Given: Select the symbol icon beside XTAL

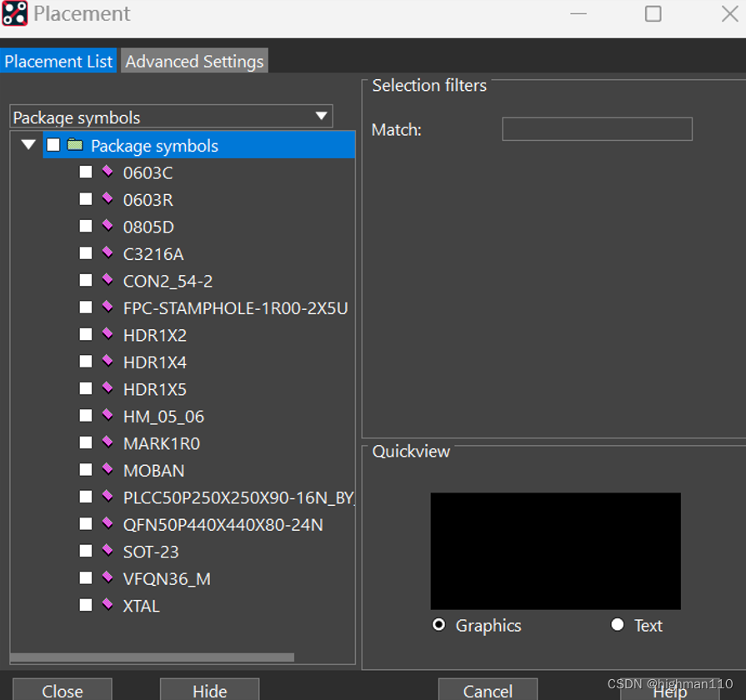Looking at the screenshot, I should pyautogui.click(x=108, y=605).
